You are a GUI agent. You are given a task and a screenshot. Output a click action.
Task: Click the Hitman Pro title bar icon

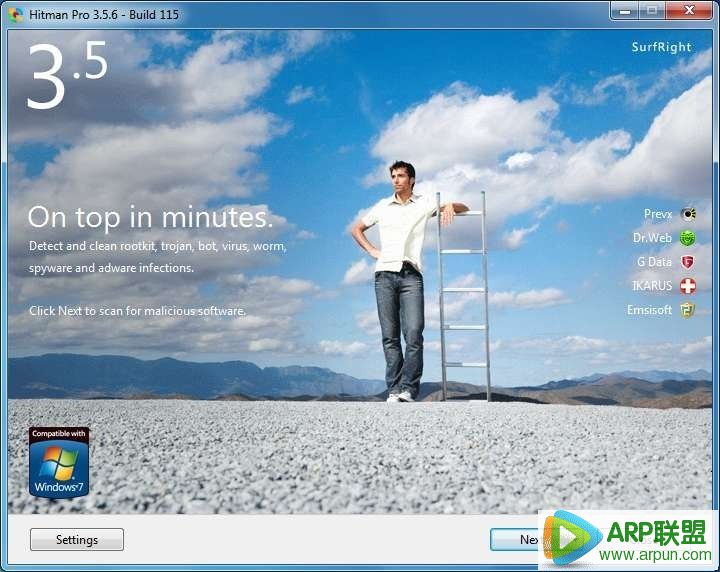(15, 12)
